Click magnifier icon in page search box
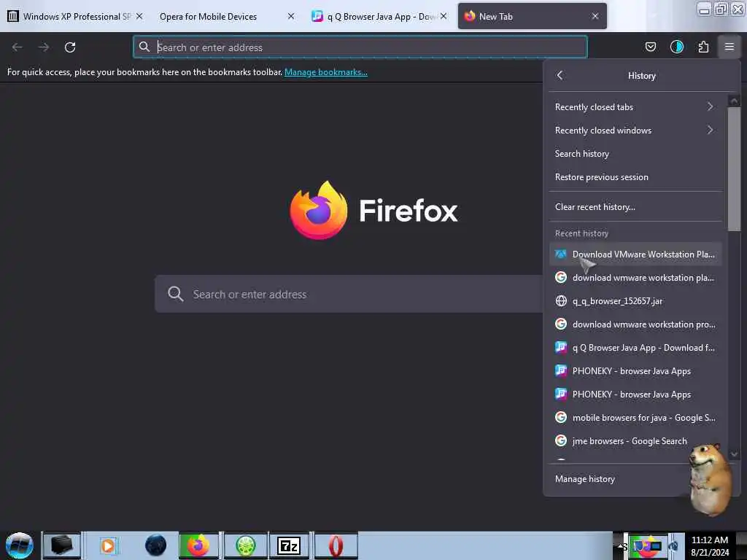This screenshot has width=747, height=560. [x=175, y=294]
